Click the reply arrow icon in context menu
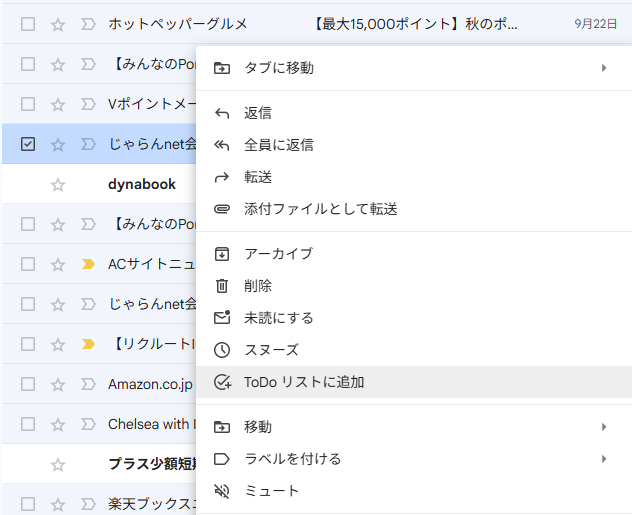The height and width of the screenshot is (515, 632). [x=222, y=113]
